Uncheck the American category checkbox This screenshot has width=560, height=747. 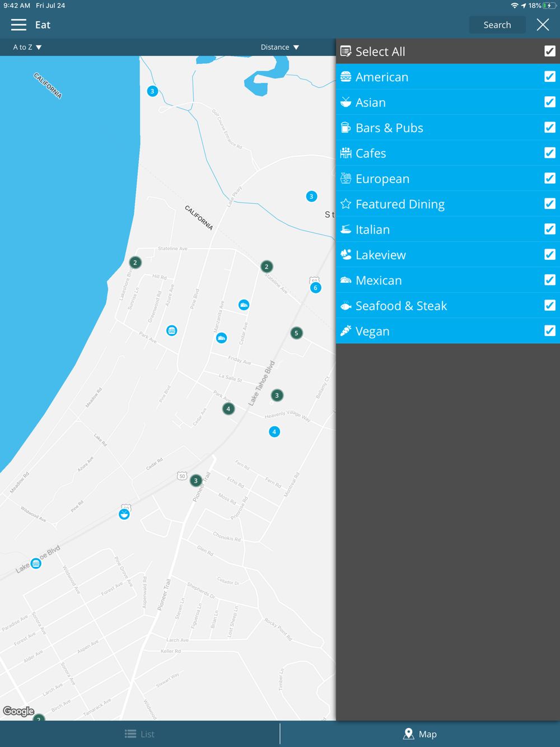tap(550, 77)
